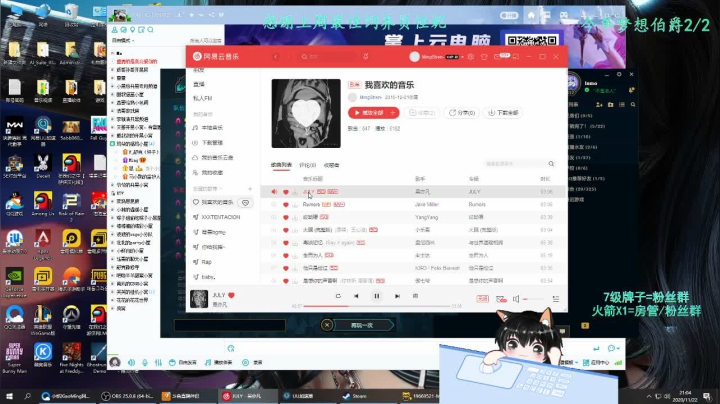Open mixer settings icon in voice chat toolbar
720x404 pixels.
pos(158,363)
